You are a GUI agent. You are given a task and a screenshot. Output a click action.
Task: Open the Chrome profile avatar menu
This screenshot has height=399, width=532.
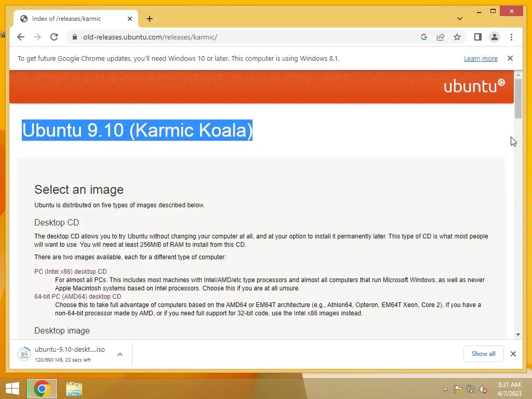[495, 37]
